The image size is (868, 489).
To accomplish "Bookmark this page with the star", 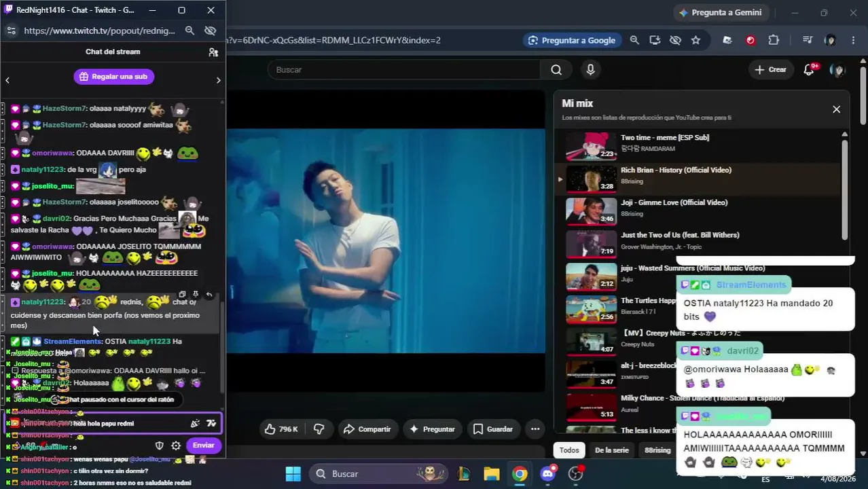I will [x=695, y=40].
